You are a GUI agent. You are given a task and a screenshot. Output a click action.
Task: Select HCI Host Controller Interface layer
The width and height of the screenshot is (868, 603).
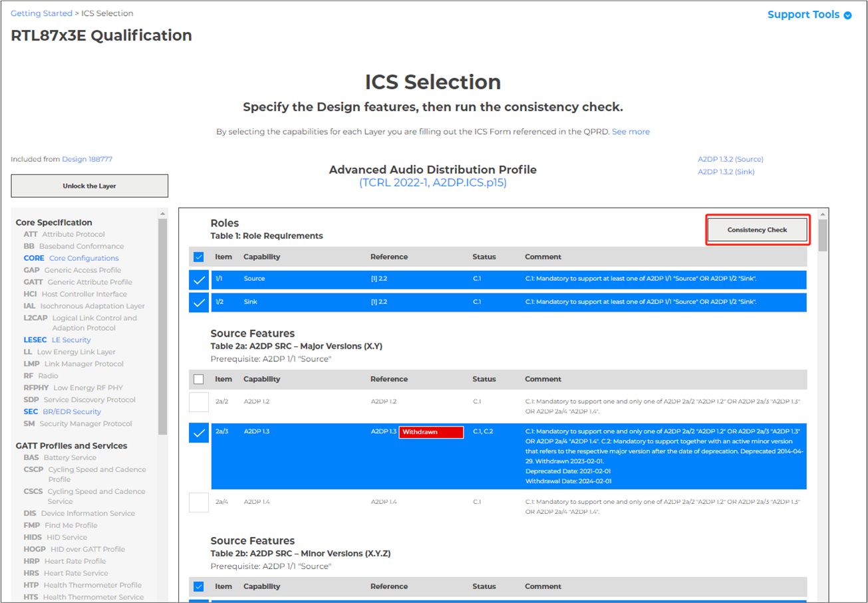[75, 294]
